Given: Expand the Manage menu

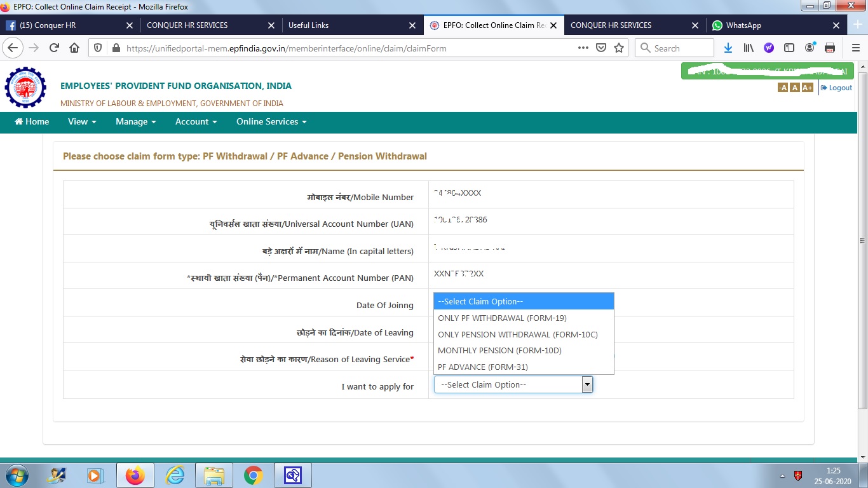Looking at the screenshot, I should point(135,121).
